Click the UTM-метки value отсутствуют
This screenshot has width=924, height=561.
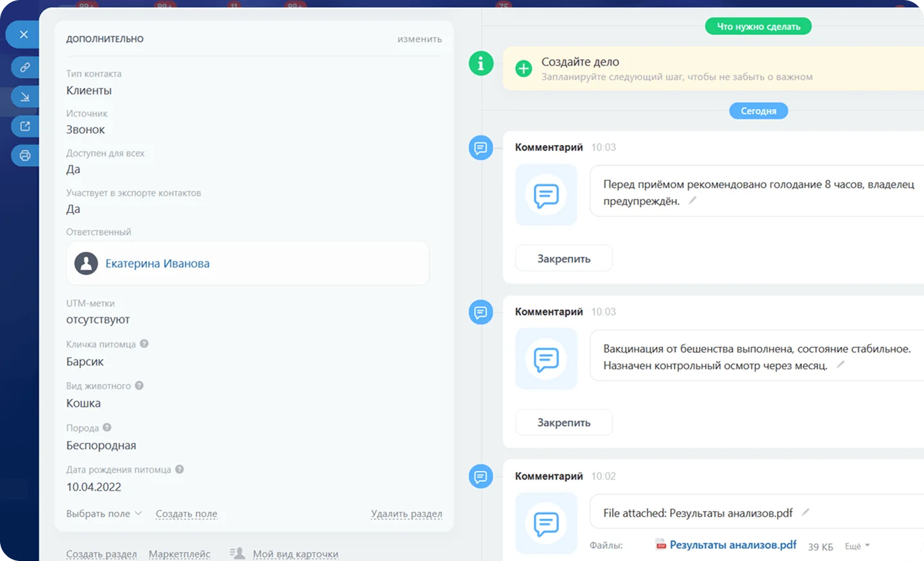click(98, 320)
